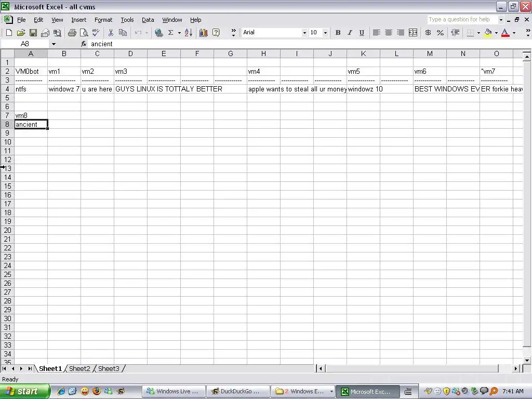Open the Chart Wizard icon
The height and width of the screenshot is (399, 532).
(x=204, y=33)
